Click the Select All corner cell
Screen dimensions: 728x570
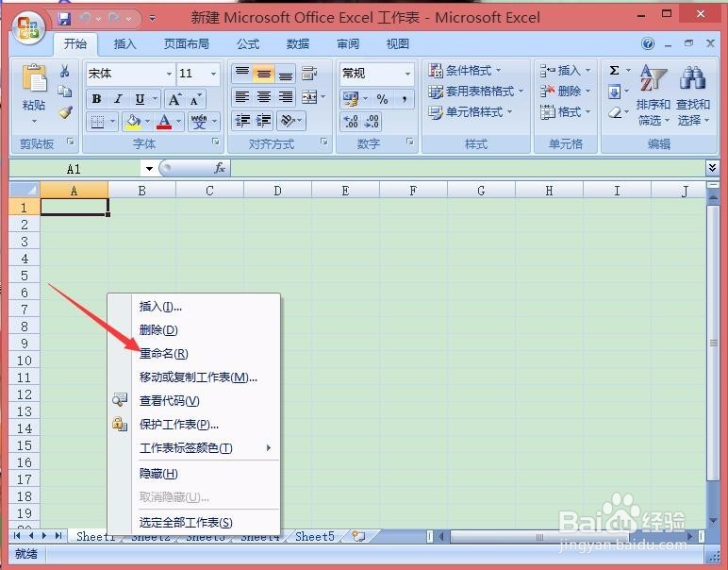(25, 190)
